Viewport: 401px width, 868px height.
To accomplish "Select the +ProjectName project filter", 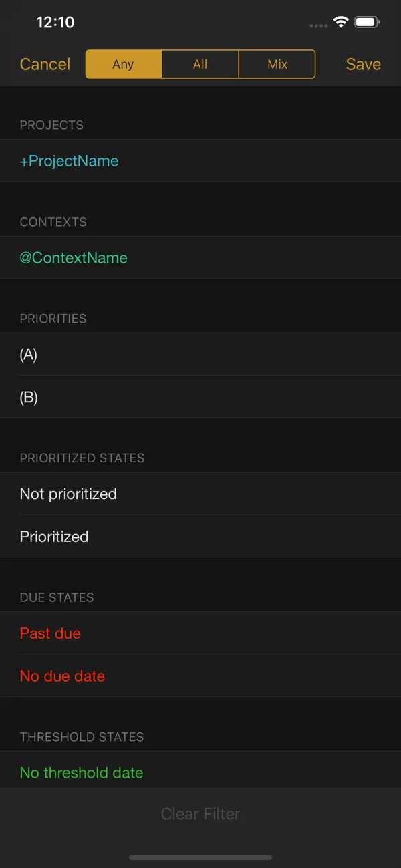I will 70,160.
